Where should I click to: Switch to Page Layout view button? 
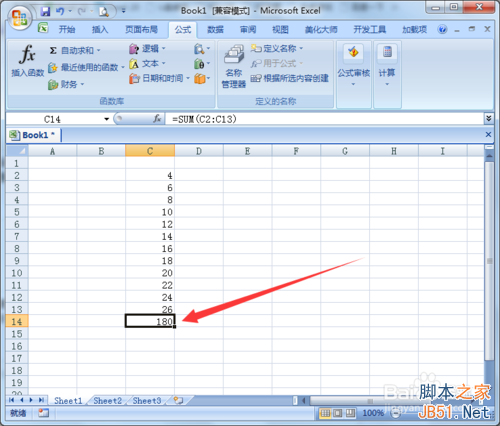338,413
